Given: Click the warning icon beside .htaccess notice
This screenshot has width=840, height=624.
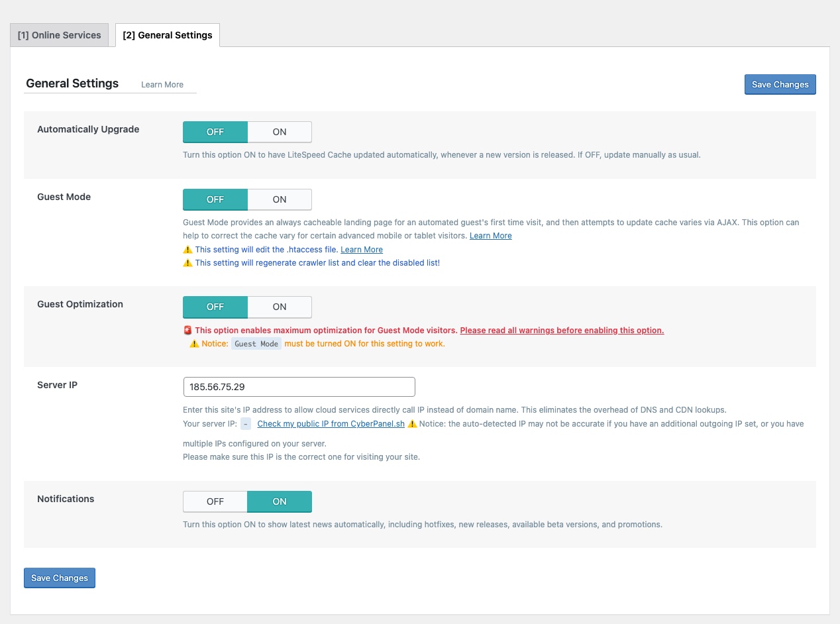Looking at the screenshot, I should click(x=187, y=250).
